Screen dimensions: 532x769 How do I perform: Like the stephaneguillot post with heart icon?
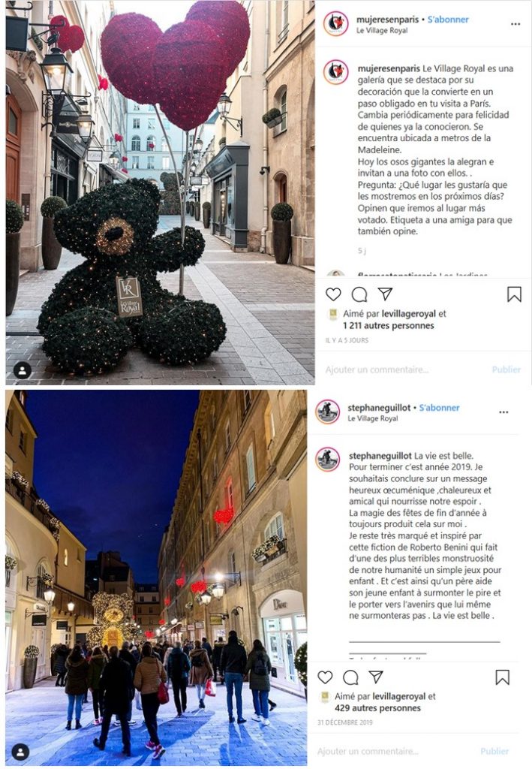[325, 677]
